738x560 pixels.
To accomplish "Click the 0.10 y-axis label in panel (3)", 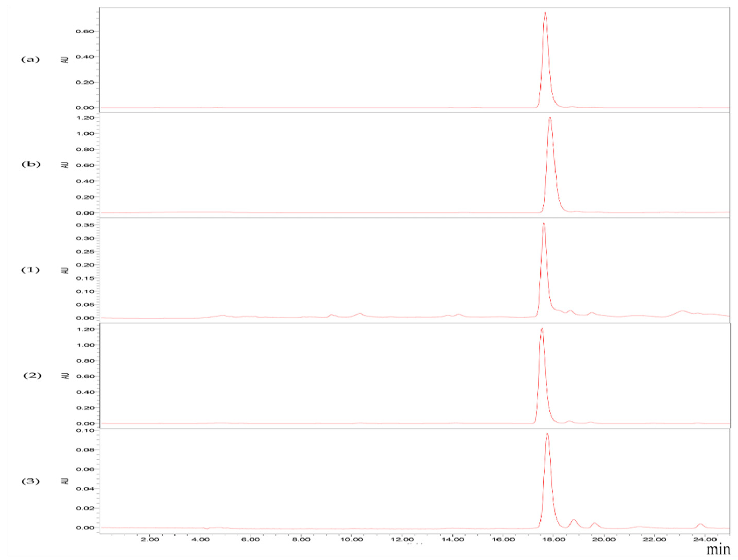I will (x=85, y=430).
